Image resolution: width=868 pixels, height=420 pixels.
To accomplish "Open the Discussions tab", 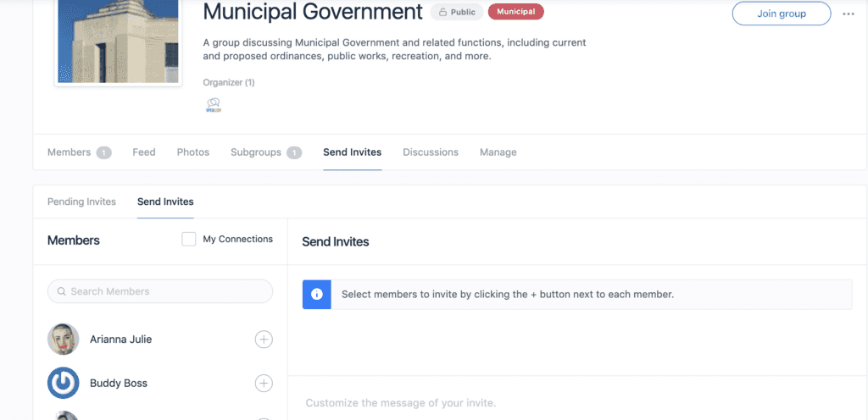I will [431, 152].
